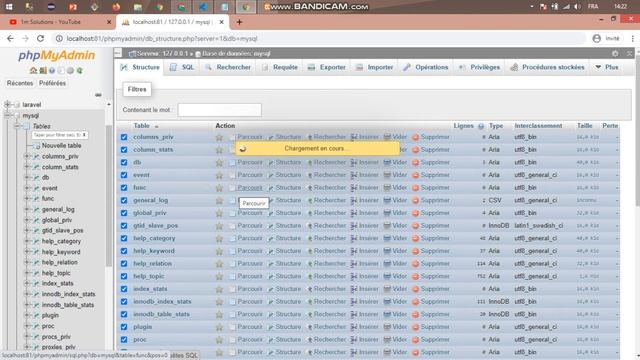Click Rechercher icon for func row
Screen dimensions: 640x360
click(309, 188)
